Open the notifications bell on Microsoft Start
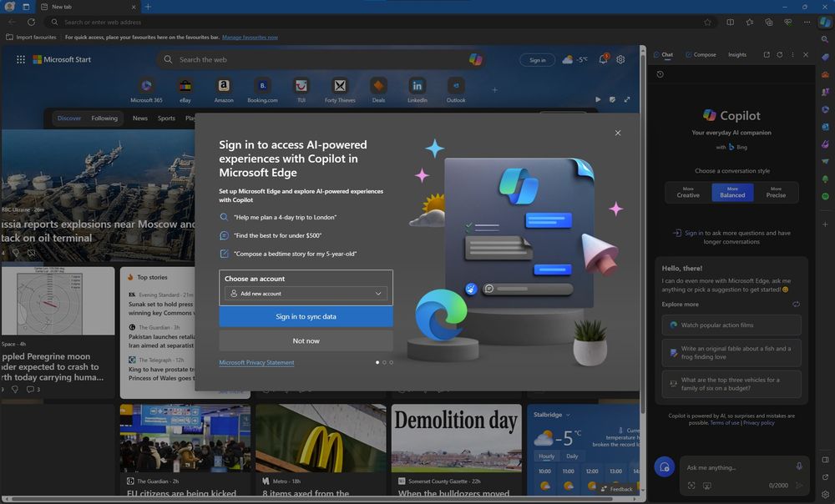Viewport: 835px width, 504px height. pyautogui.click(x=604, y=59)
